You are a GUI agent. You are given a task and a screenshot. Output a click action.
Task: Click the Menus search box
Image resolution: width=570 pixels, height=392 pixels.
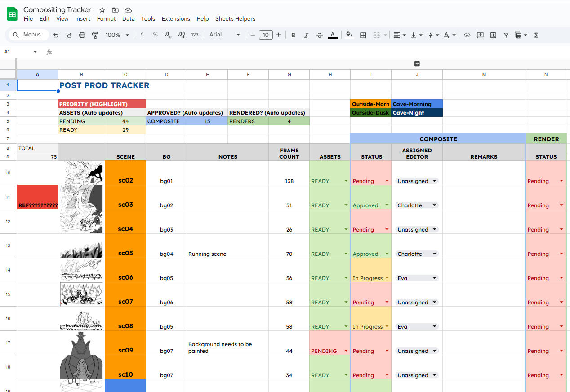pos(28,35)
